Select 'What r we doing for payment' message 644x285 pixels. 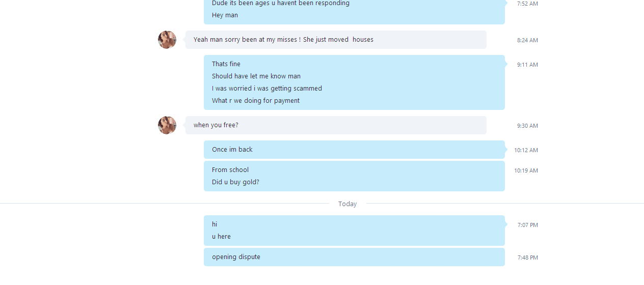click(x=256, y=101)
